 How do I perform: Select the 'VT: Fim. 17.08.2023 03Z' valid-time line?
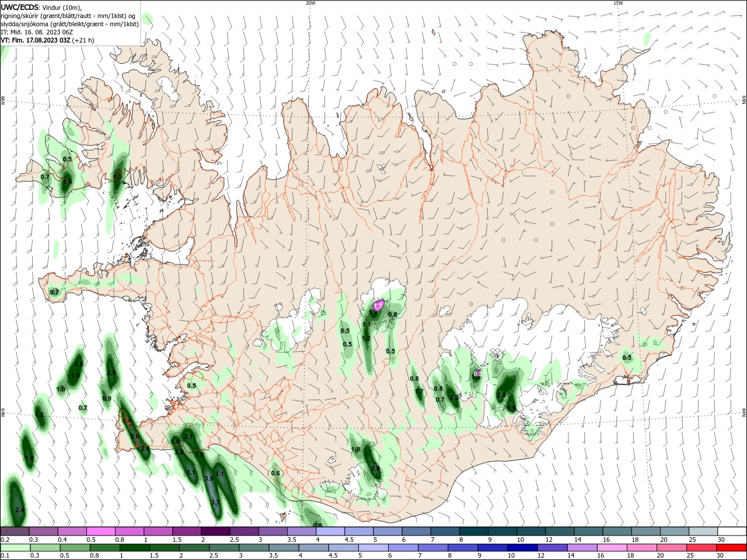(37, 40)
